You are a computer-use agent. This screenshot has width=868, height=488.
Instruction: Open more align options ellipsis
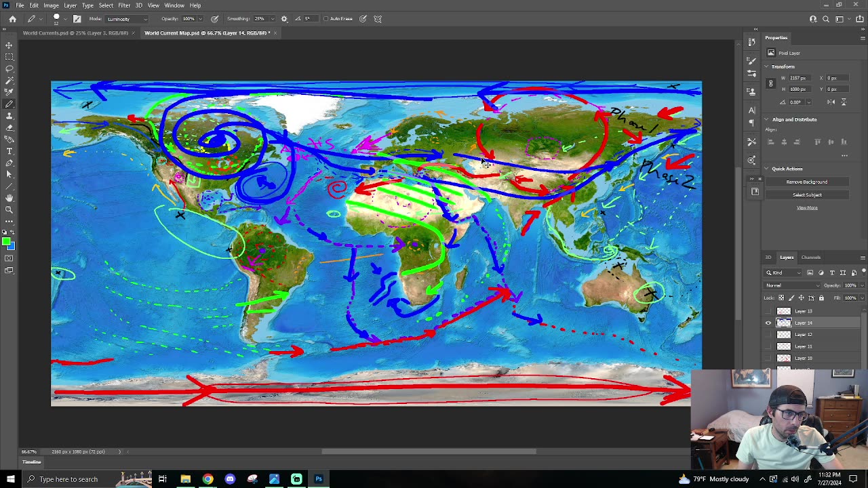[x=844, y=155]
